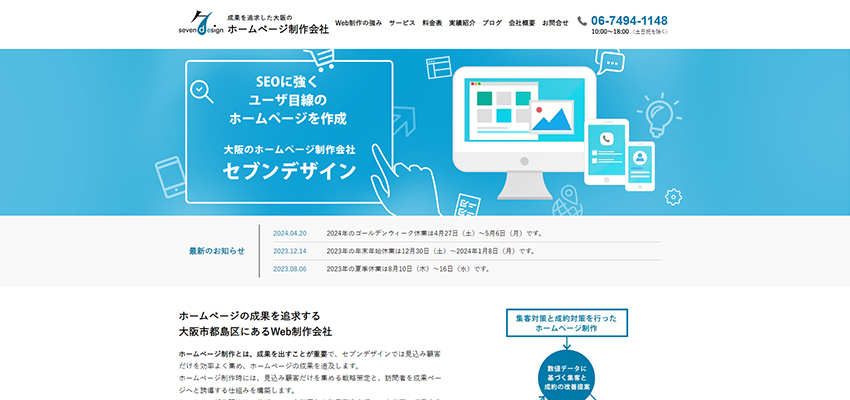
Task: Click the smartphone with user avatar icon
Action: pos(640,166)
